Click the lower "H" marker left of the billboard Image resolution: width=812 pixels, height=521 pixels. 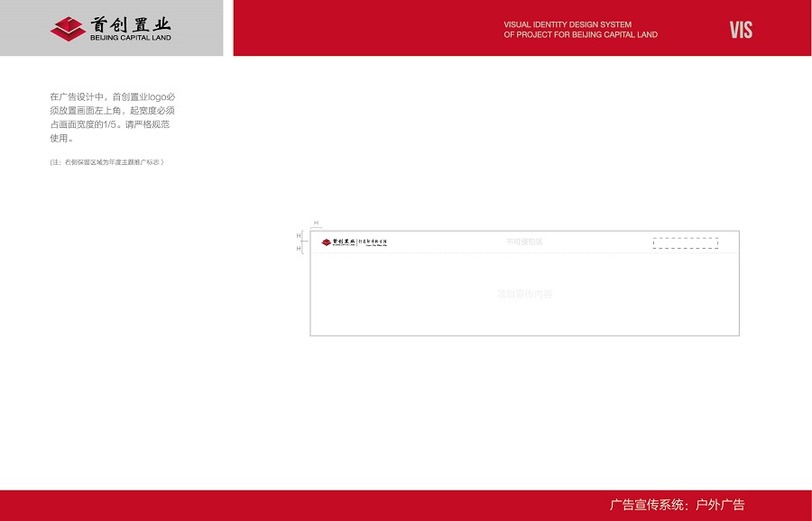pos(299,249)
